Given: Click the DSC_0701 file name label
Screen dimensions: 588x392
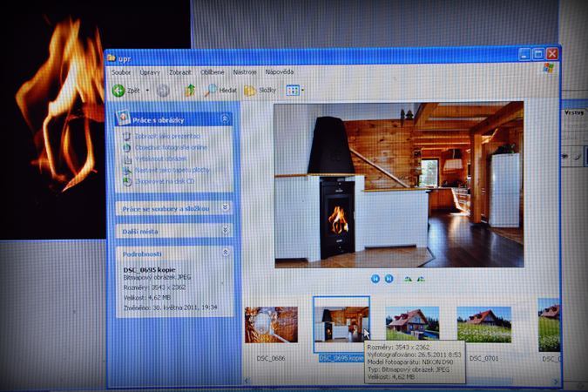Looking at the screenshot, I should (x=483, y=358).
